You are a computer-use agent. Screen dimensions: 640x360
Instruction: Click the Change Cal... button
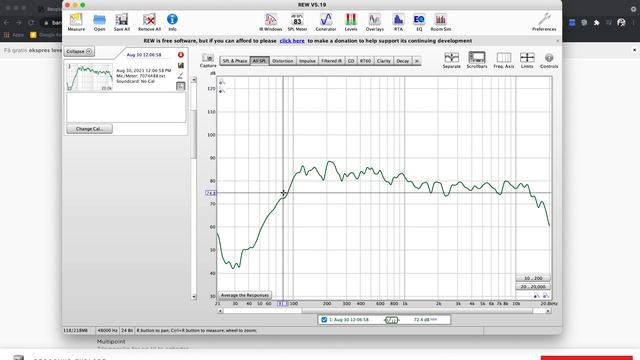point(89,129)
